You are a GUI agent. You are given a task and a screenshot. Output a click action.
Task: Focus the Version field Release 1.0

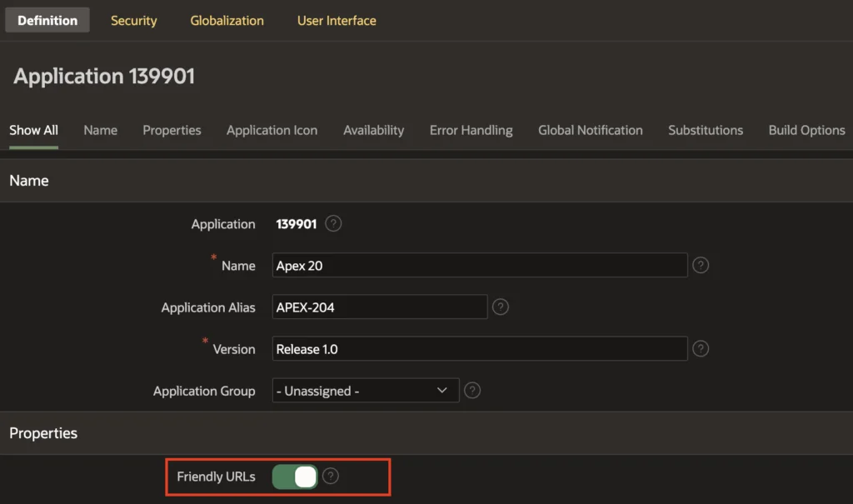(480, 349)
